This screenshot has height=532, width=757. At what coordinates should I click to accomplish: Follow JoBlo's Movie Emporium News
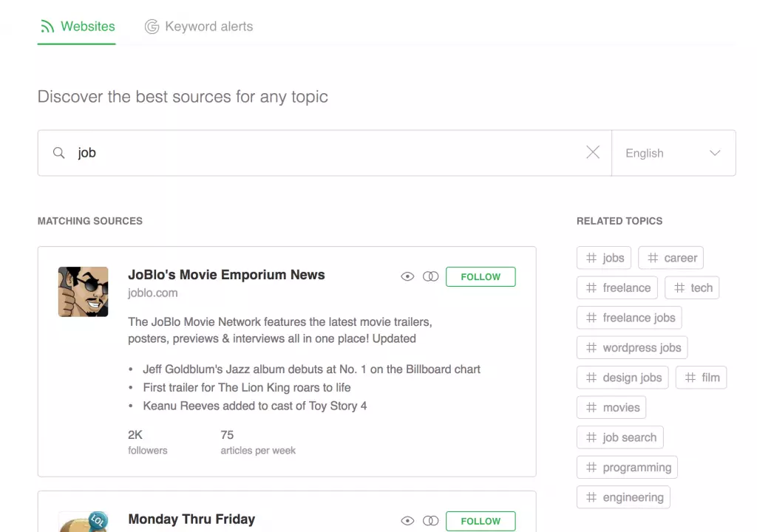pos(481,276)
